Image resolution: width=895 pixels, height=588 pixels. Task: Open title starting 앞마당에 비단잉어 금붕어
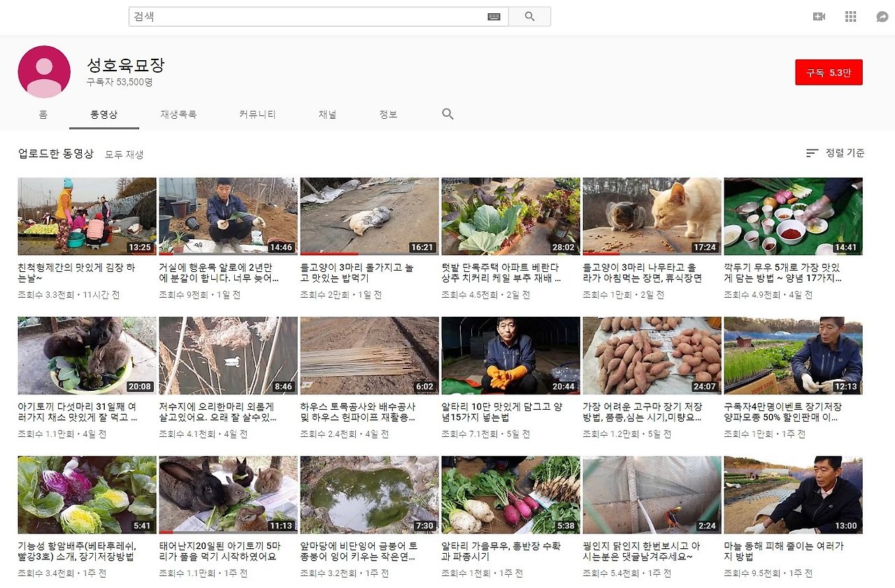pos(359,552)
